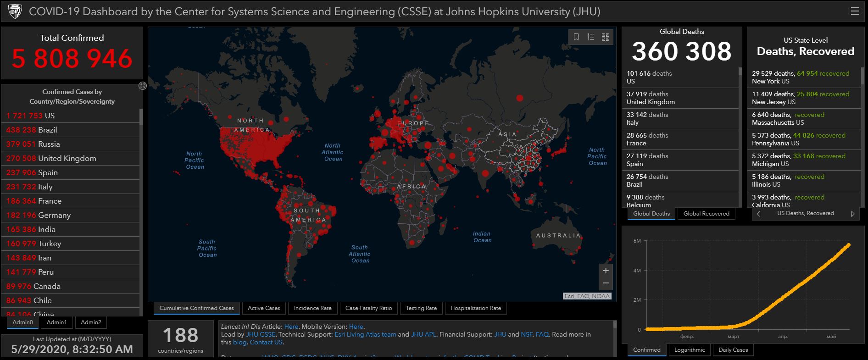Open the JHU CSSE link
Screen dimensions: 868x360
coord(261,335)
